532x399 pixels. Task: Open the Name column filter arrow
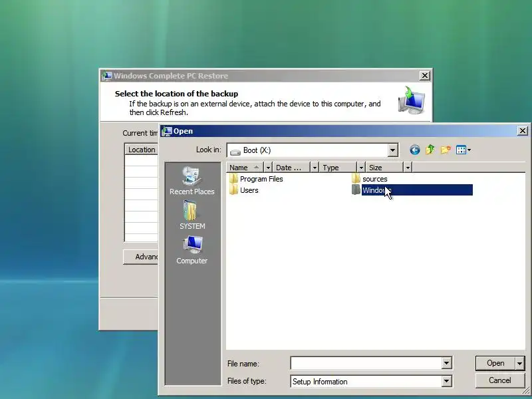268,168
